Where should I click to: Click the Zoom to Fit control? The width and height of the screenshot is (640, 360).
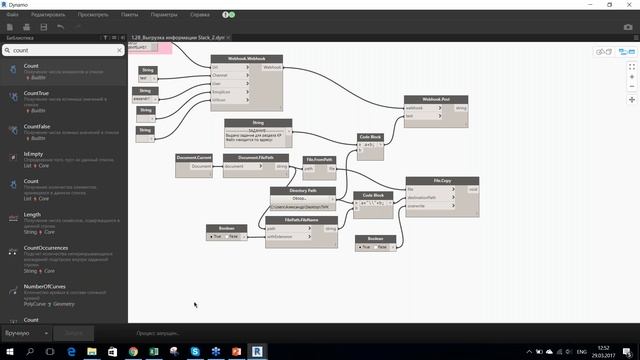pos(632,67)
